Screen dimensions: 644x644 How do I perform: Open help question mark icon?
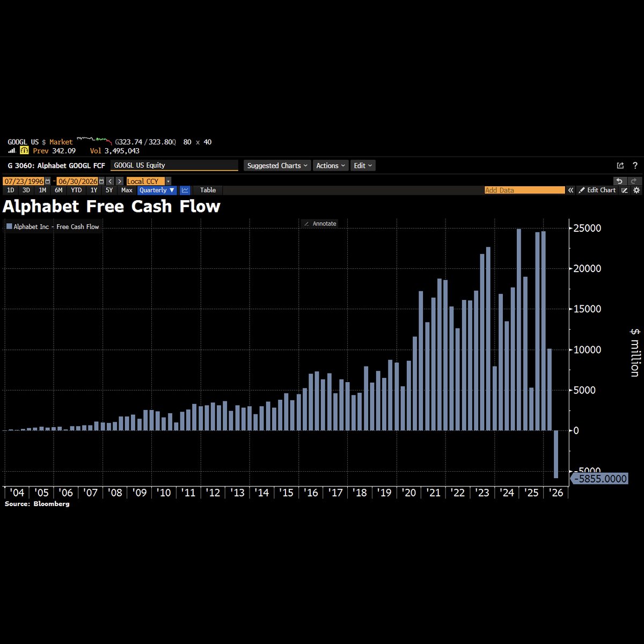(635, 165)
